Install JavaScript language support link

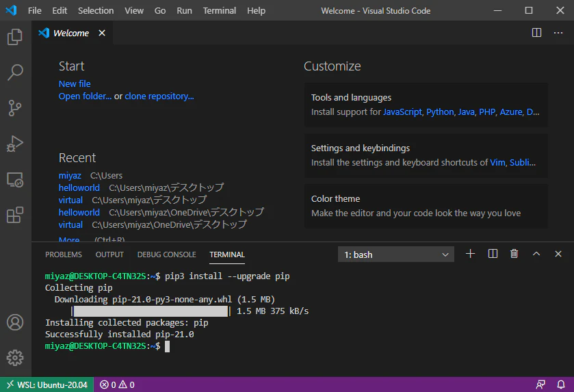click(402, 112)
